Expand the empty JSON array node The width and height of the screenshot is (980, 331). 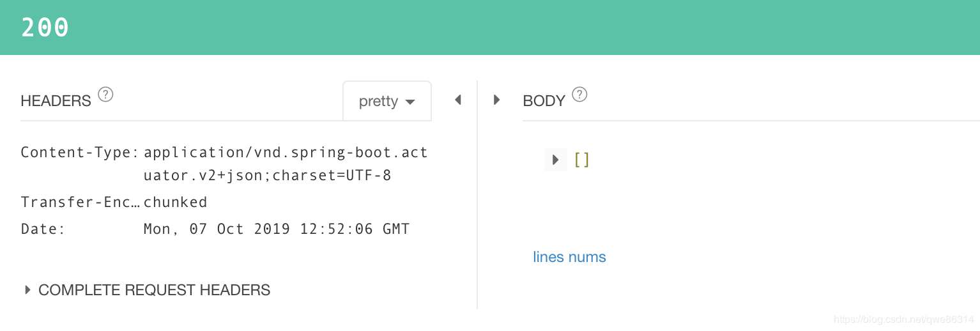click(555, 159)
